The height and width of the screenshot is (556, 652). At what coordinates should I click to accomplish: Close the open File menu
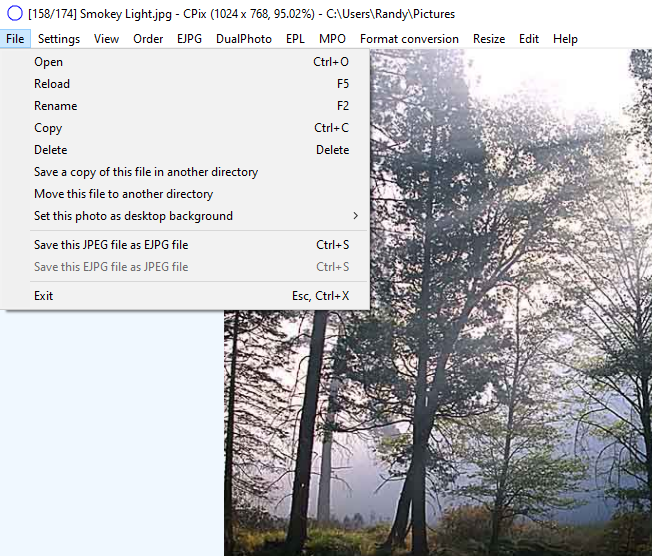15,39
